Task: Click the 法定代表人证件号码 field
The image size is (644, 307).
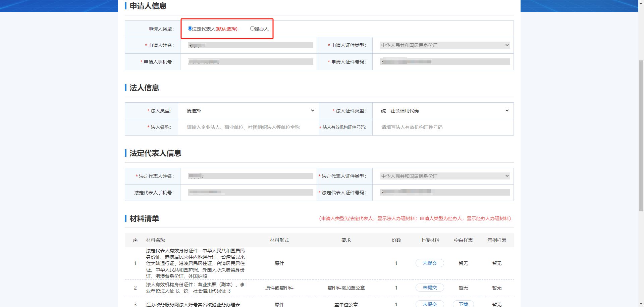Action: click(x=445, y=193)
